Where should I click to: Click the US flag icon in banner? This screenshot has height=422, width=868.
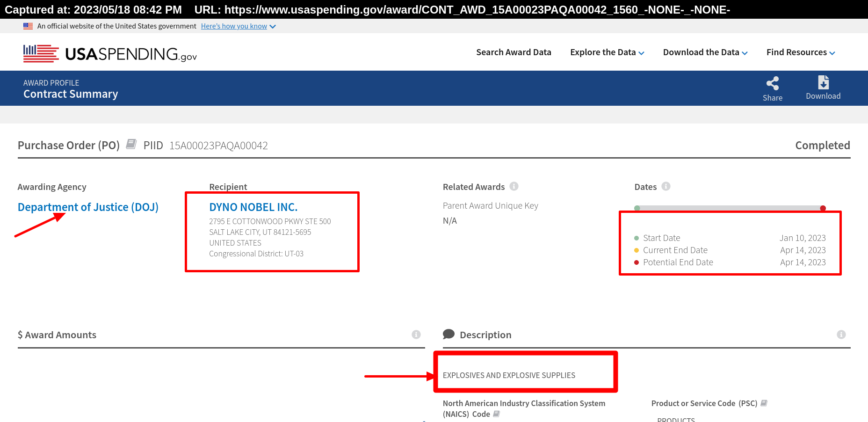tap(28, 26)
